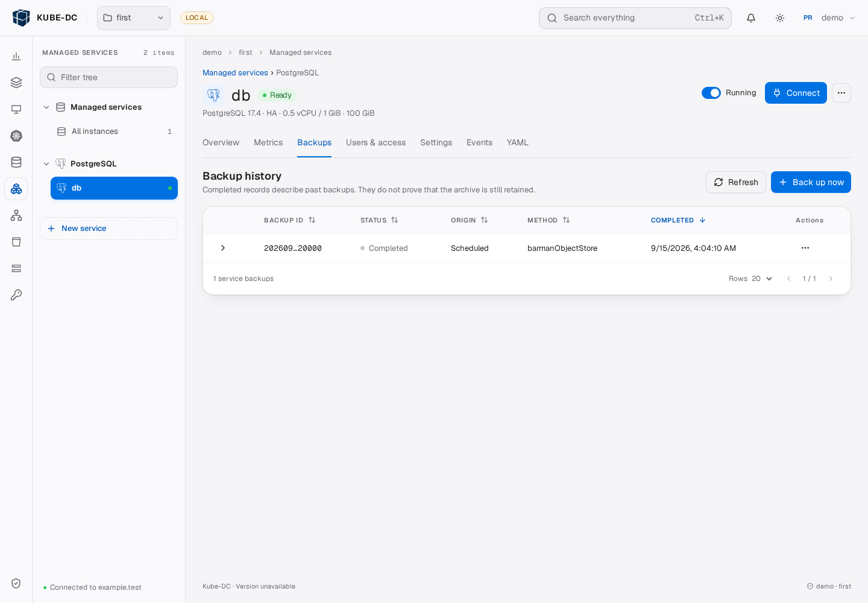Open the 'first' project dropdown
Image resolution: width=868 pixels, height=603 pixels.
click(x=134, y=18)
